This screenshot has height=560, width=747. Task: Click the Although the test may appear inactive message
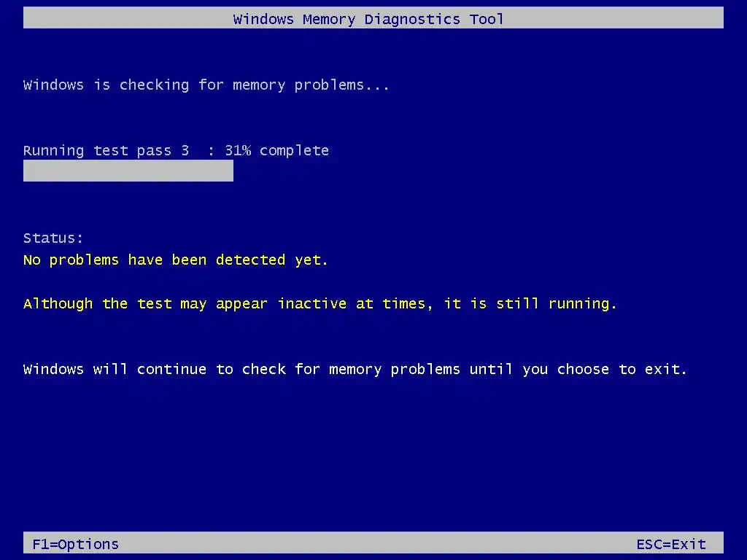(320, 304)
